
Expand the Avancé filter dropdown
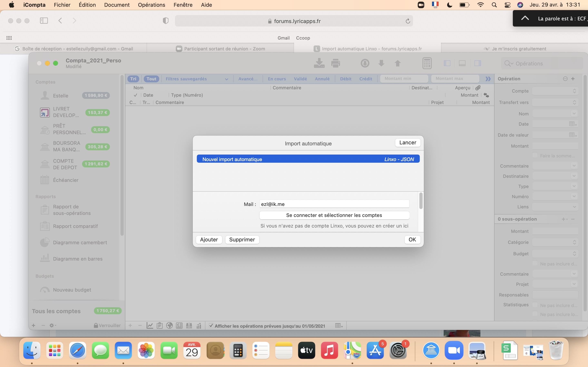pyautogui.click(x=248, y=78)
